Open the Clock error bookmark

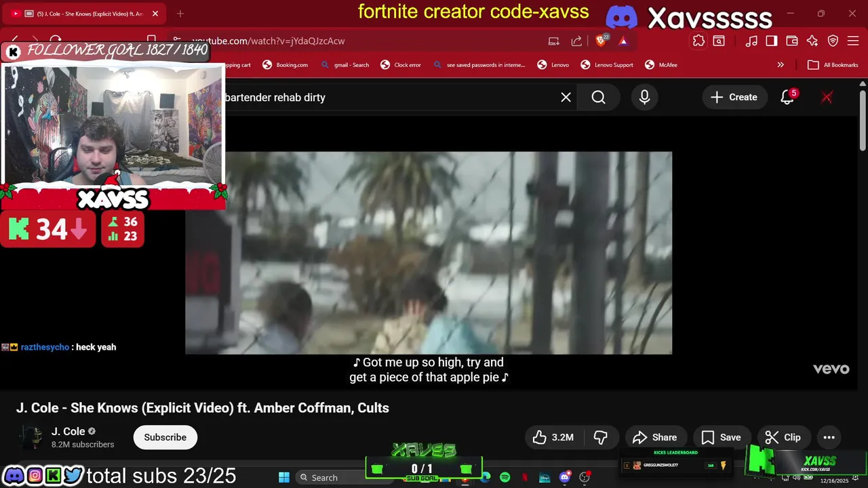[401, 65]
